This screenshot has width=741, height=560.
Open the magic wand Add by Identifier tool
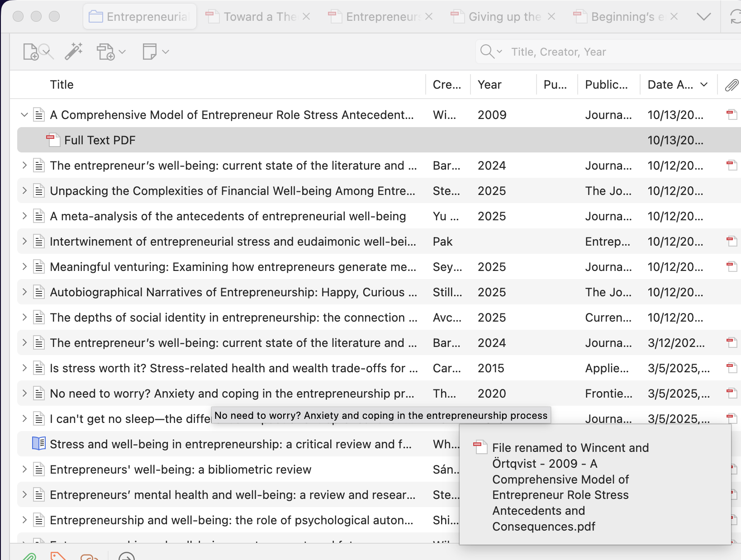click(74, 52)
